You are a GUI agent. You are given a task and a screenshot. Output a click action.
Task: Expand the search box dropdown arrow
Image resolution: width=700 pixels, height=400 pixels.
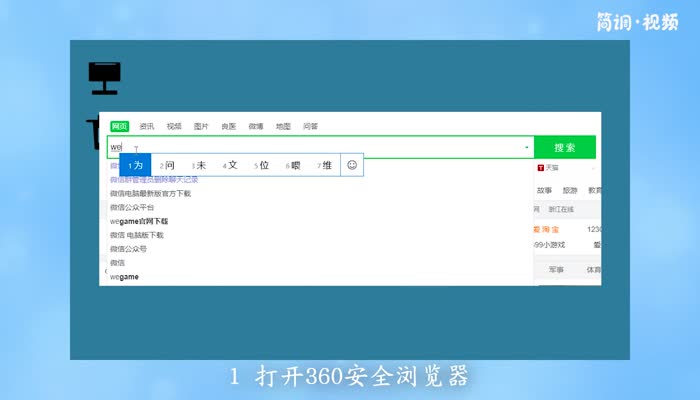527,148
